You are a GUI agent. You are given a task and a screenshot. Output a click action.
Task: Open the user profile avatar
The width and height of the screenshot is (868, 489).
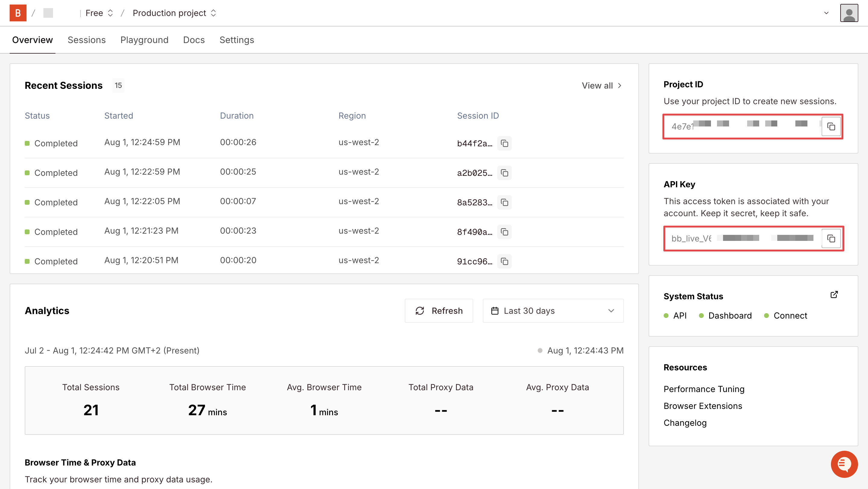pos(849,13)
